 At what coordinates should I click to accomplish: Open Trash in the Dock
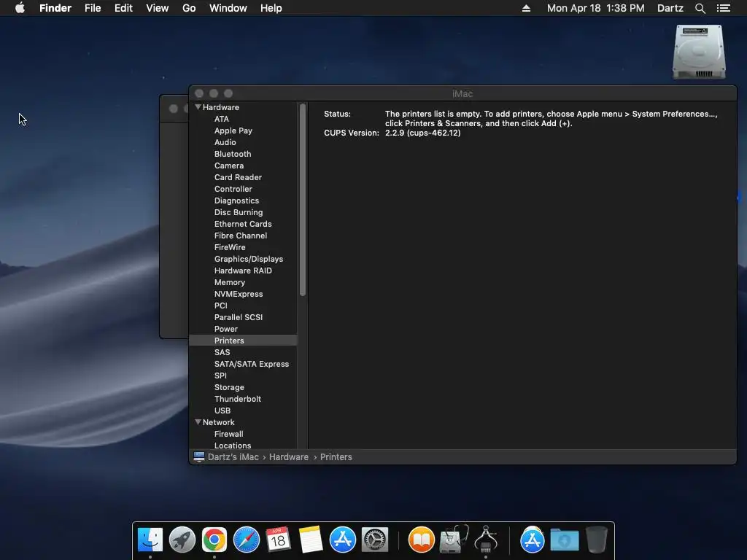(596, 540)
